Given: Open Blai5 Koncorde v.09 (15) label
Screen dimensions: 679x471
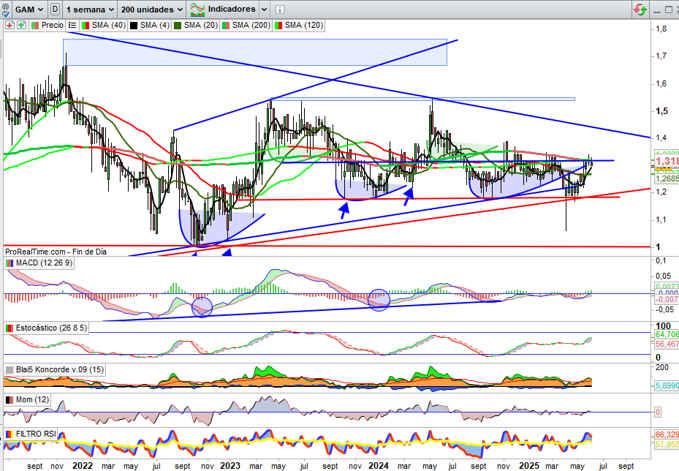Looking at the screenshot, I should [x=60, y=370].
